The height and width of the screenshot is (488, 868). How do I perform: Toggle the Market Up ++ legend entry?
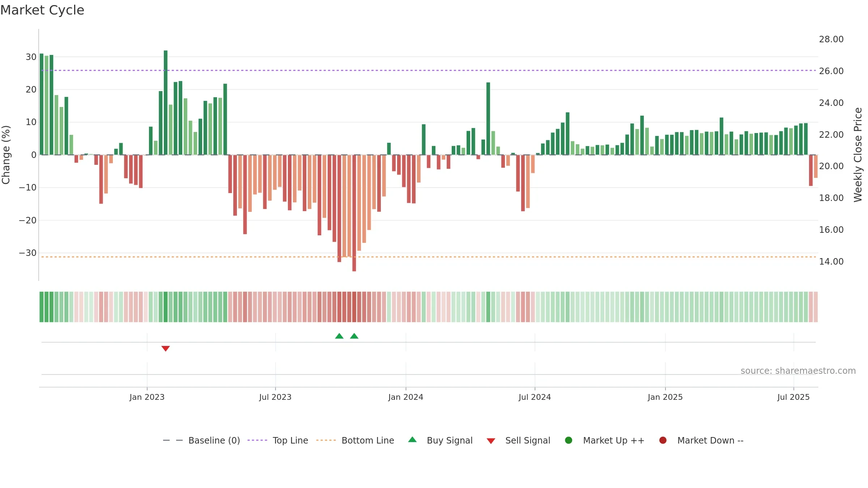tap(605, 440)
